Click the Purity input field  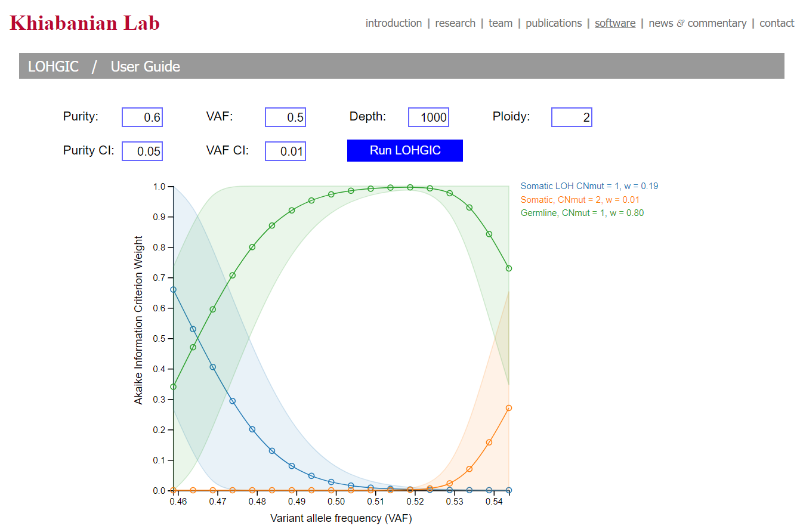point(143,117)
